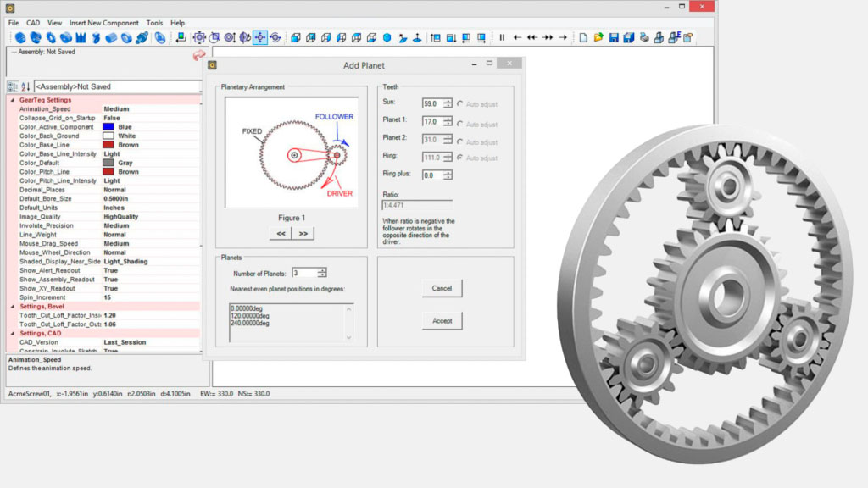
Task: Select Auto adjust radio button for Ring
Action: pos(460,158)
